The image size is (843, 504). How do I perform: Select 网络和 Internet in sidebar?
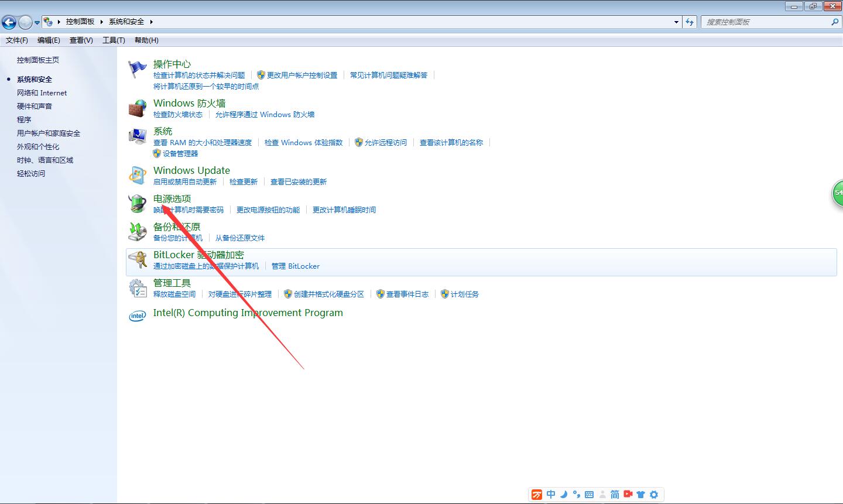[42, 93]
